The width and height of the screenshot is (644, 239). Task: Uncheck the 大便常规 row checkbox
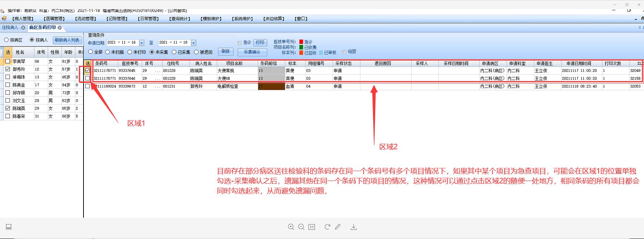tap(87, 70)
